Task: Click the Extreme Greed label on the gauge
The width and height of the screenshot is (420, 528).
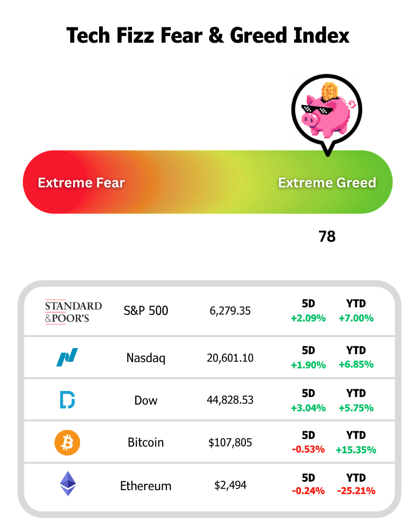Action: (x=327, y=182)
